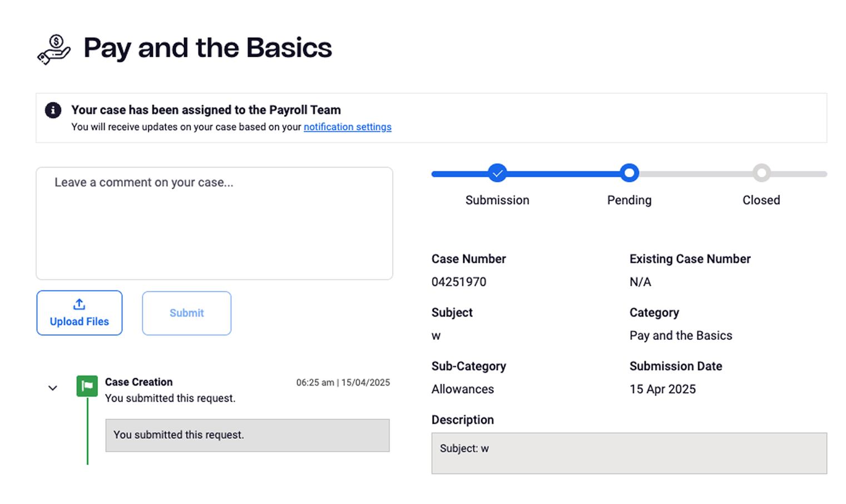The height and width of the screenshot is (504, 846).
Task: Click the comment text area
Action: point(214,224)
